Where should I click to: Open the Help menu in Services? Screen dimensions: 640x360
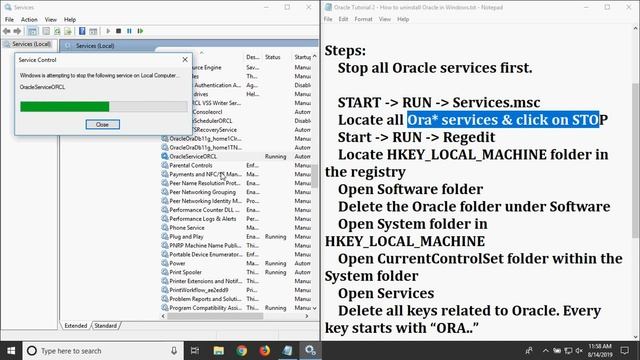point(70,19)
